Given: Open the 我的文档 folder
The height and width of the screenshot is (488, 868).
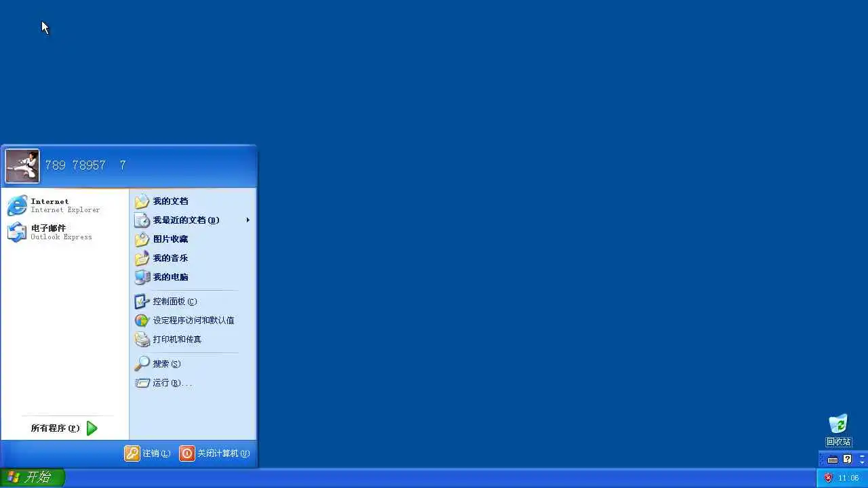Looking at the screenshot, I should click(193, 201).
